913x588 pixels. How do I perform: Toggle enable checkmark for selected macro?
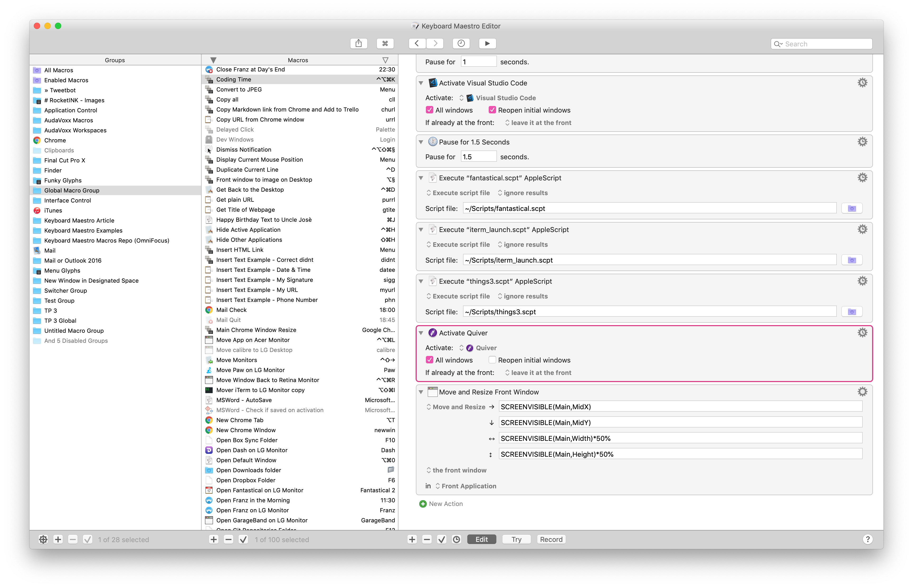[243, 539]
